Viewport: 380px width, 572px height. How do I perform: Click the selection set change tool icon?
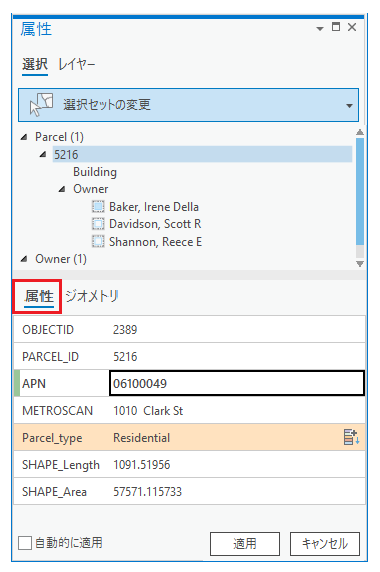[x=41, y=105]
